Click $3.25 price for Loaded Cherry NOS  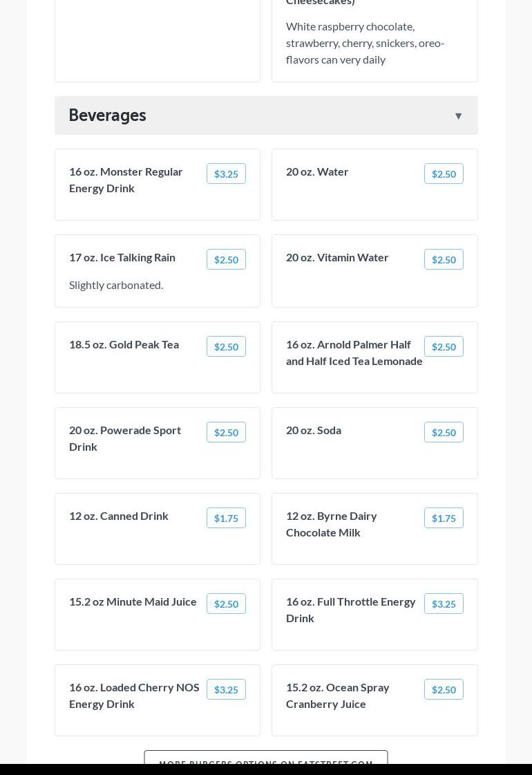click(x=226, y=690)
